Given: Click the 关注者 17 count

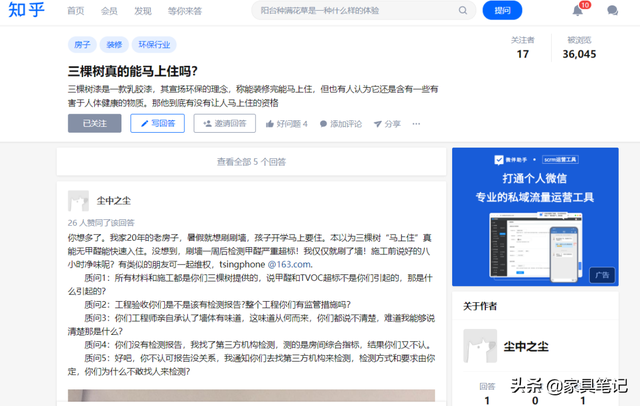Looking at the screenshot, I should click(x=522, y=47).
